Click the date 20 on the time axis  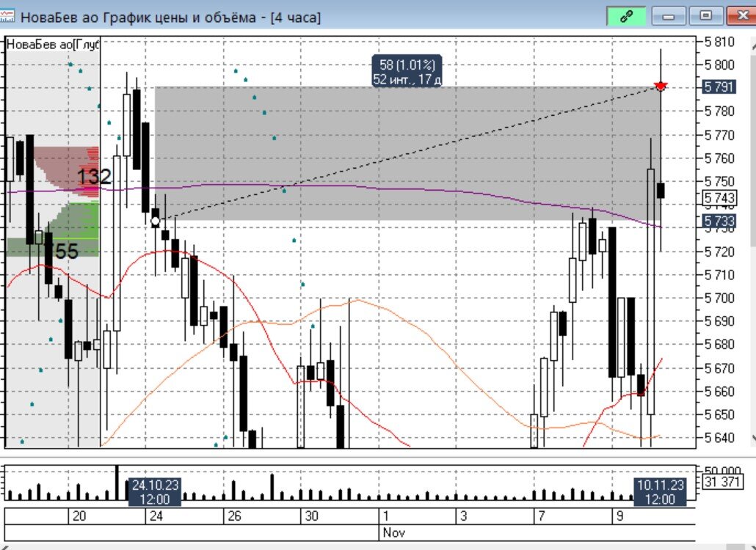79,516
